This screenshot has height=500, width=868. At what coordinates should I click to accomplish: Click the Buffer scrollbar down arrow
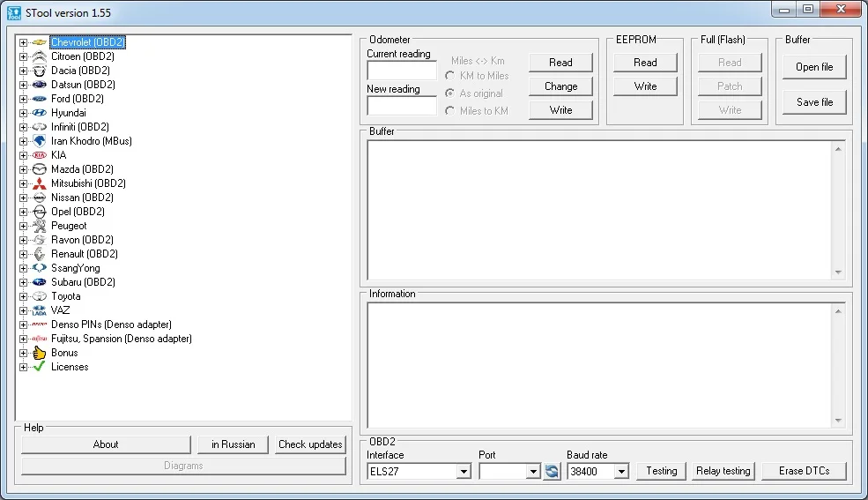pos(838,272)
